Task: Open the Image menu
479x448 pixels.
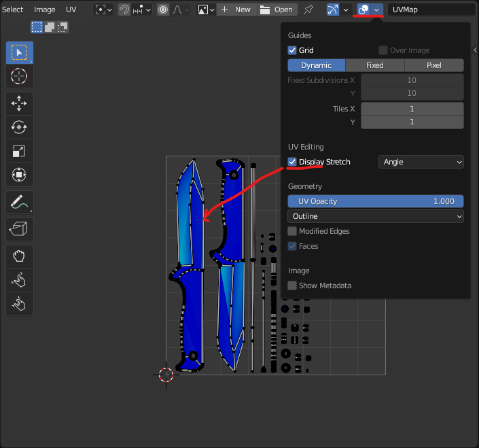Action: (x=45, y=10)
